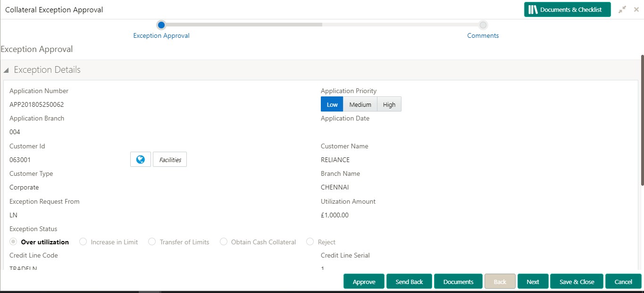This screenshot has width=644, height=293.
Task: Select the Over utilization radio button
Action: [x=14, y=241]
